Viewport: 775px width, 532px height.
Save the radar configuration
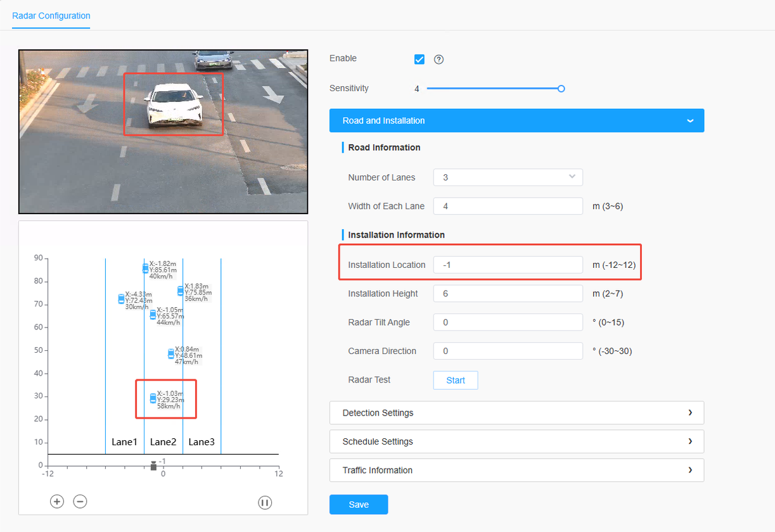coord(359,505)
